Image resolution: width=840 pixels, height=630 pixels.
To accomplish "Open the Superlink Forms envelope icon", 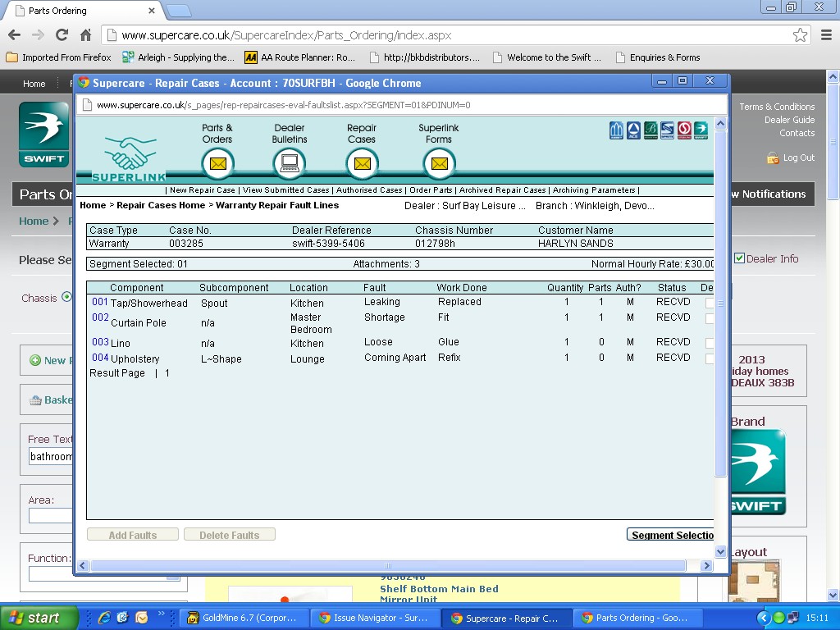I will point(439,163).
